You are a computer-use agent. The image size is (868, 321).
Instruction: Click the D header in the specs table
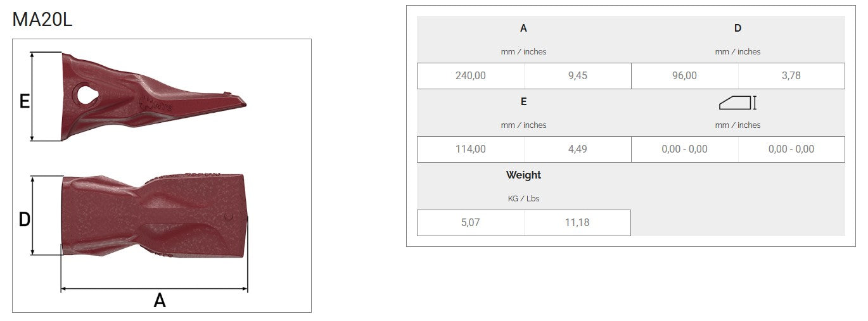tap(737, 28)
